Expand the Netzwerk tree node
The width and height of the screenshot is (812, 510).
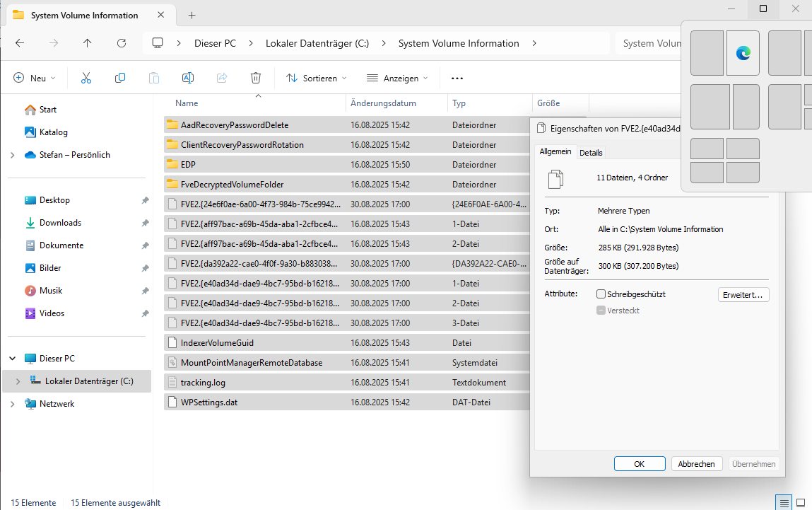13,404
